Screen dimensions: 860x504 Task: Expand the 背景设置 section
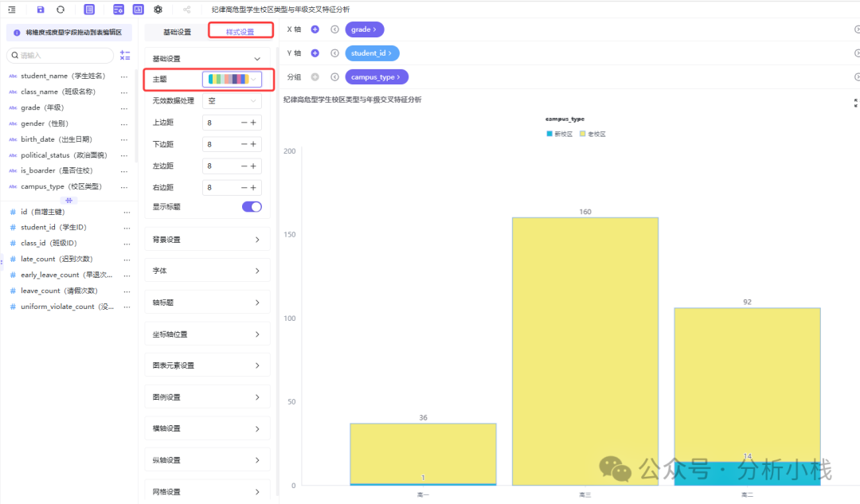[207, 240]
